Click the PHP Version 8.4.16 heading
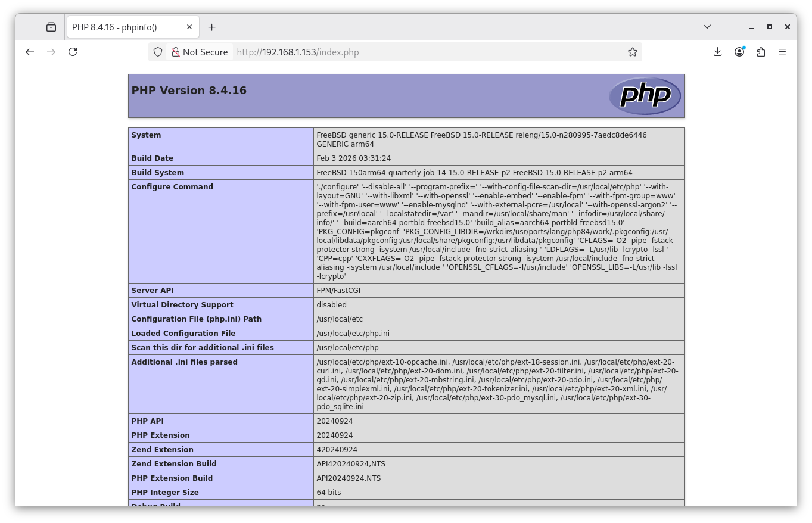This screenshot has width=812, height=523. click(189, 91)
